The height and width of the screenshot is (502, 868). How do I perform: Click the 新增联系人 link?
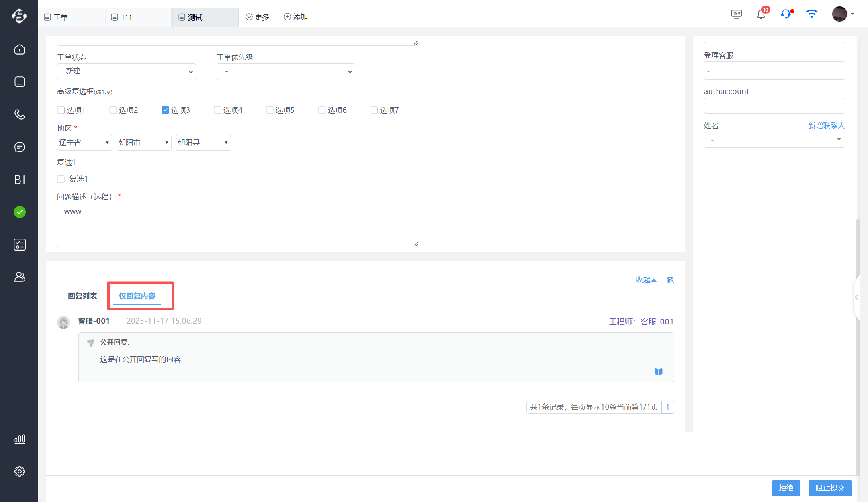826,126
